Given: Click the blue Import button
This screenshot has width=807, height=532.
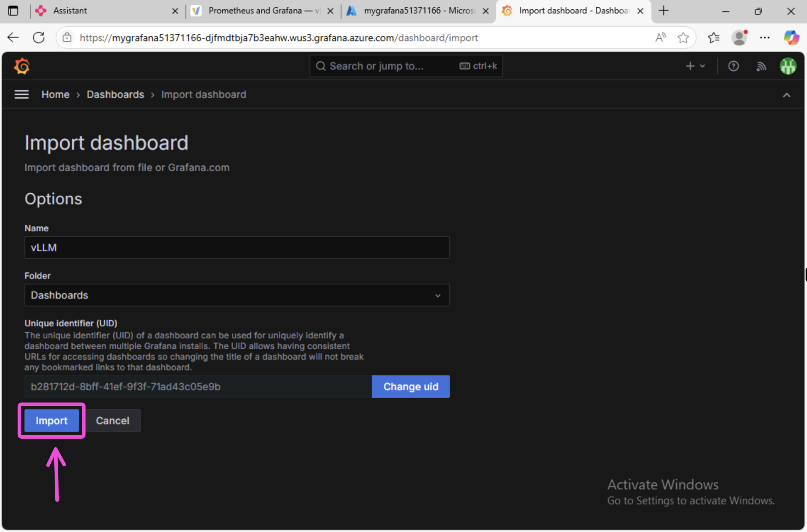Looking at the screenshot, I should coord(52,421).
